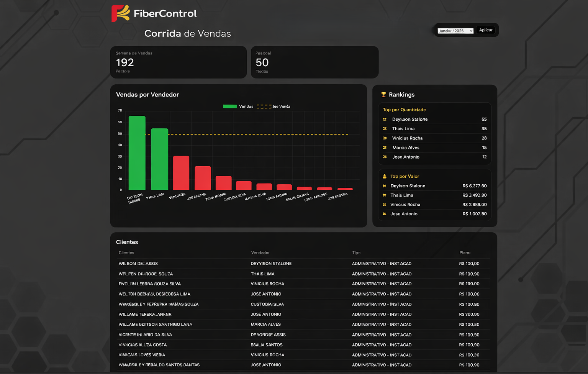Click the Plano column header in Clientes table

point(465,253)
